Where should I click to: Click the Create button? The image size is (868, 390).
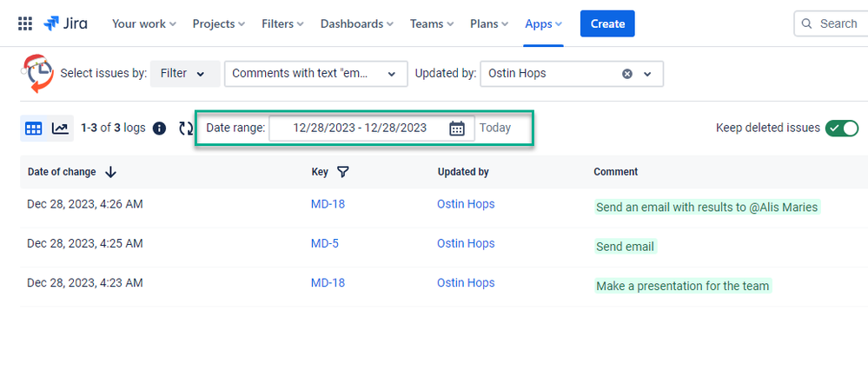click(x=607, y=23)
